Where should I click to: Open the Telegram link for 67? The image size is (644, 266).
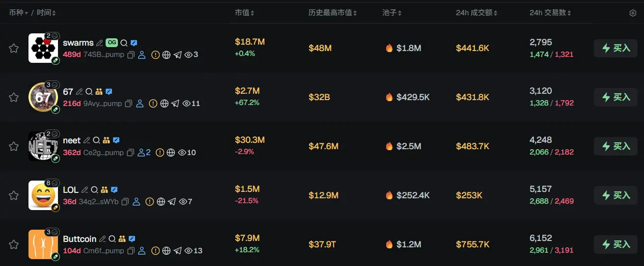(175, 104)
